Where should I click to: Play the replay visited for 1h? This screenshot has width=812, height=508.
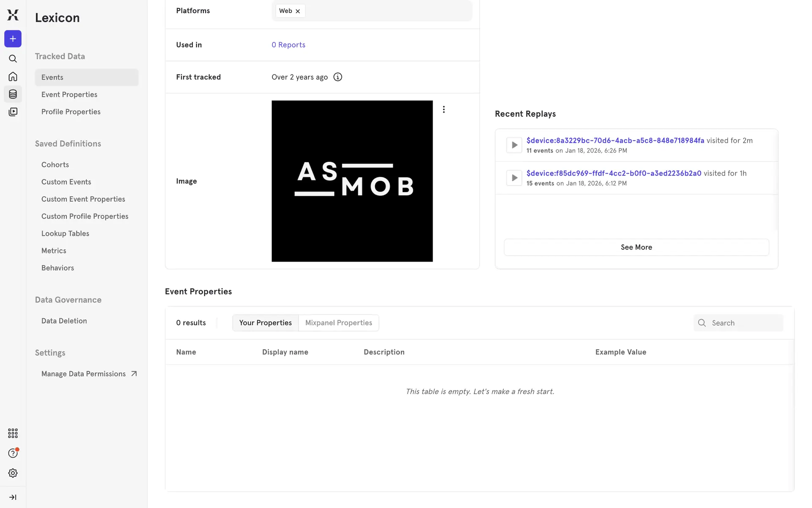514,178
